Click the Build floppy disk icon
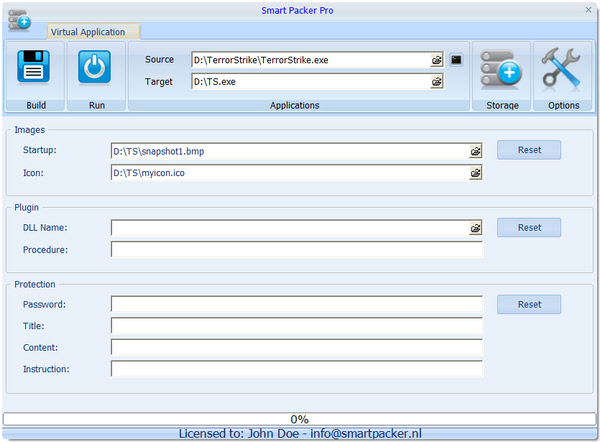Image resolution: width=600 pixels, height=442 pixels. pos(33,68)
